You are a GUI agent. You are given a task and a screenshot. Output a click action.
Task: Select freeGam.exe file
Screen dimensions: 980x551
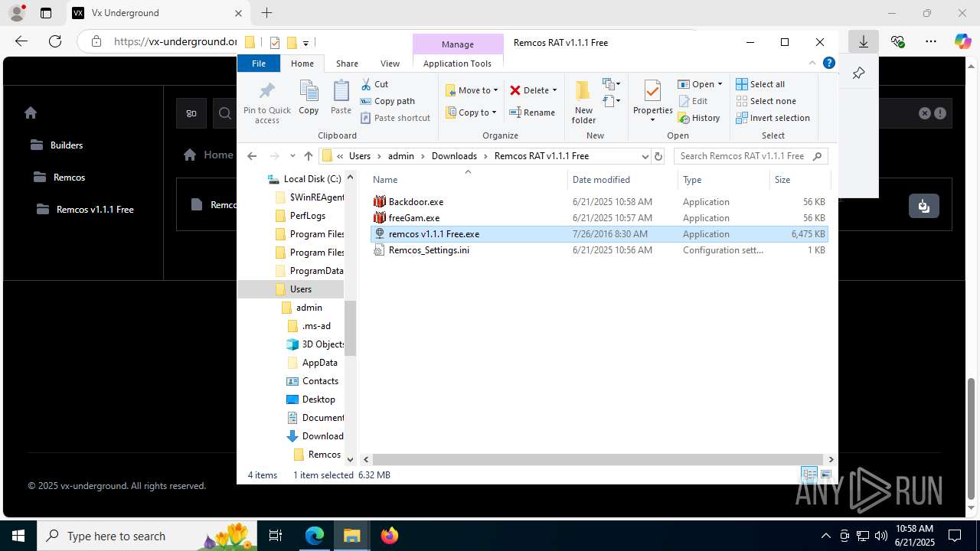pyautogui.click(x=599, y=218)
